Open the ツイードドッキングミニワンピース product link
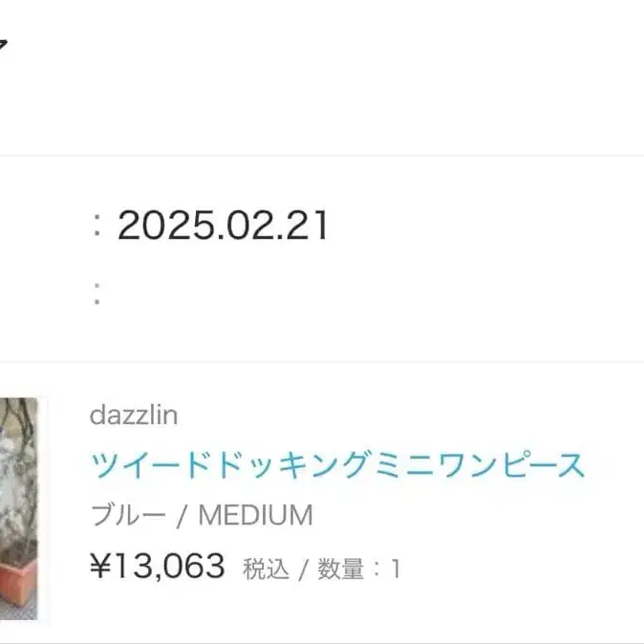The height and width of the screenshot is (644, 644). coord(336,465)
